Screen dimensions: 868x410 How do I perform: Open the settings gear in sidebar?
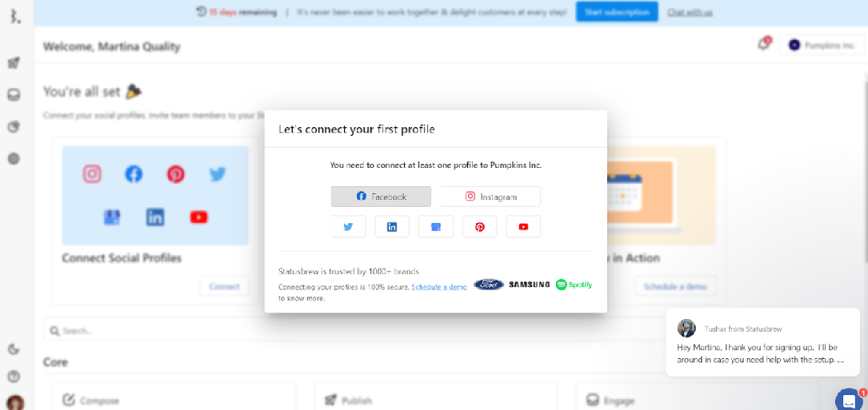click(x=14, y=159)
